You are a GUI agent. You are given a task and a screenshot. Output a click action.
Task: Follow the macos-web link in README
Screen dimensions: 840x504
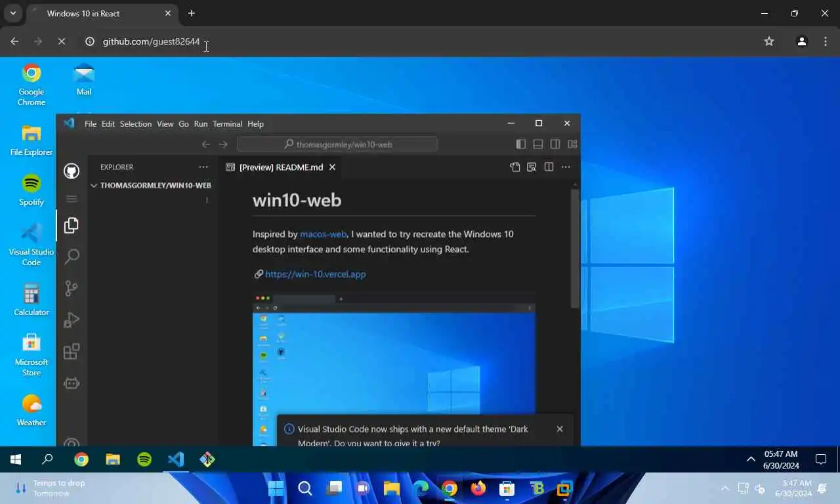(x=323, y=234)
